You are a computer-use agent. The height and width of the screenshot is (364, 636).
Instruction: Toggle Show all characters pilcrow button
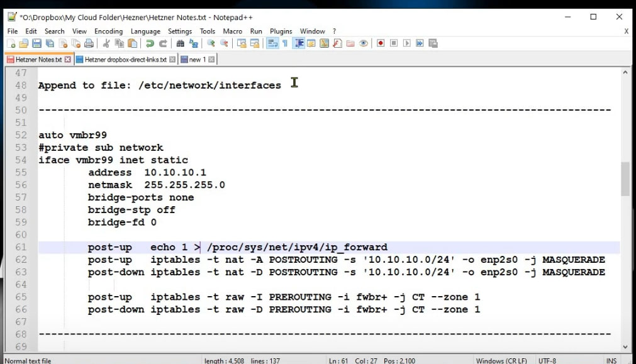285,43
